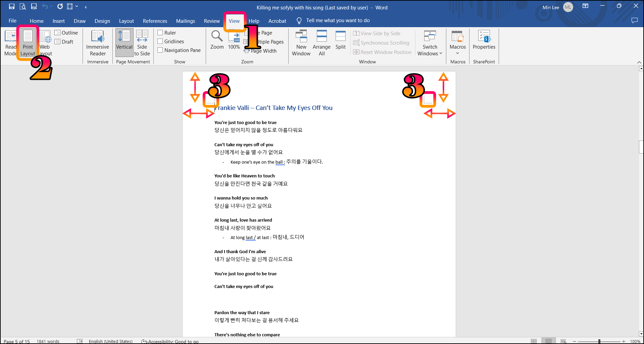Click View Side by Side
644x344 pixels.
377,33
